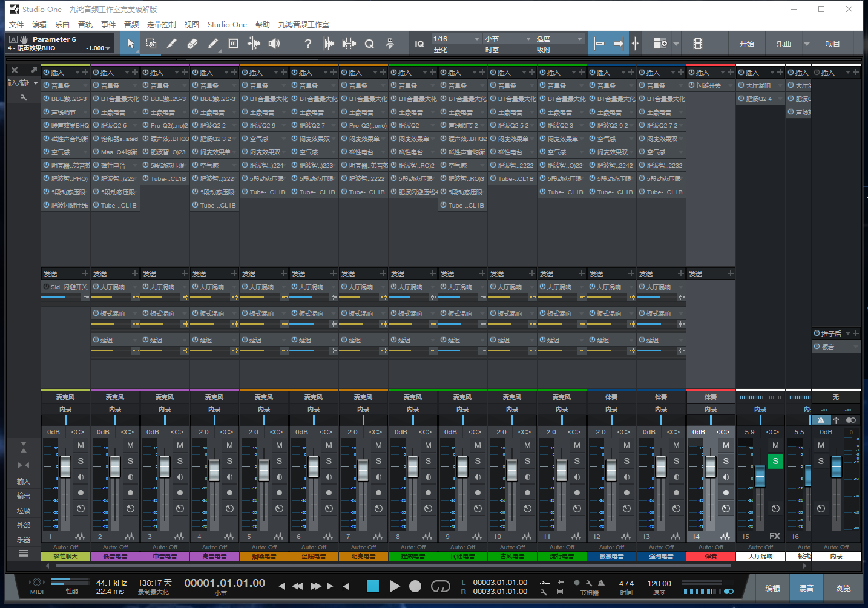Activate the Listen speaker tool
This screenshot has width=868, height=608.
point(275,44)
